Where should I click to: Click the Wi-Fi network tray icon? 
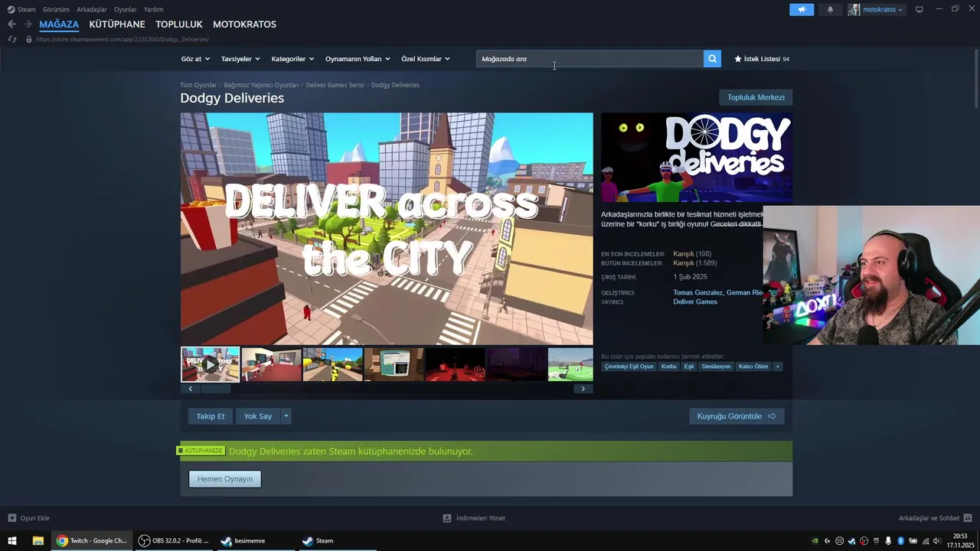[x=926, y=541]
